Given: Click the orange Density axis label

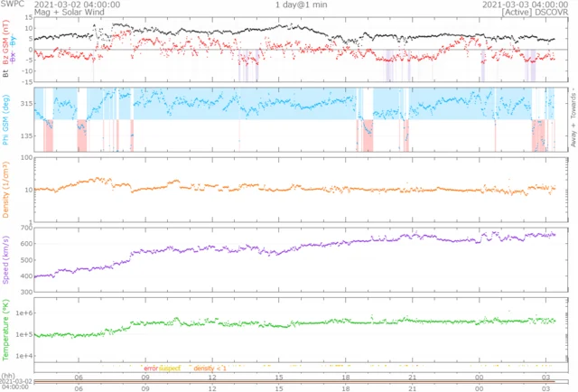Looking at the screenshot, I should [8, 191].
